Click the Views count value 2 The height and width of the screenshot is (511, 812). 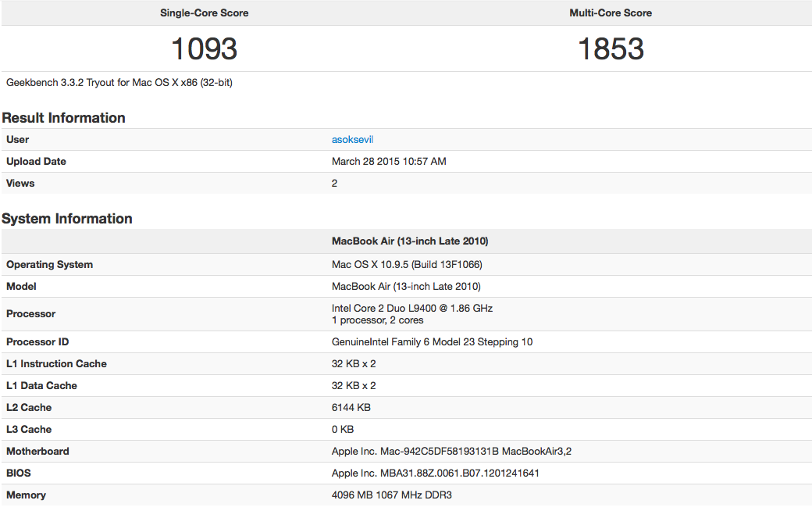point(334,183)
